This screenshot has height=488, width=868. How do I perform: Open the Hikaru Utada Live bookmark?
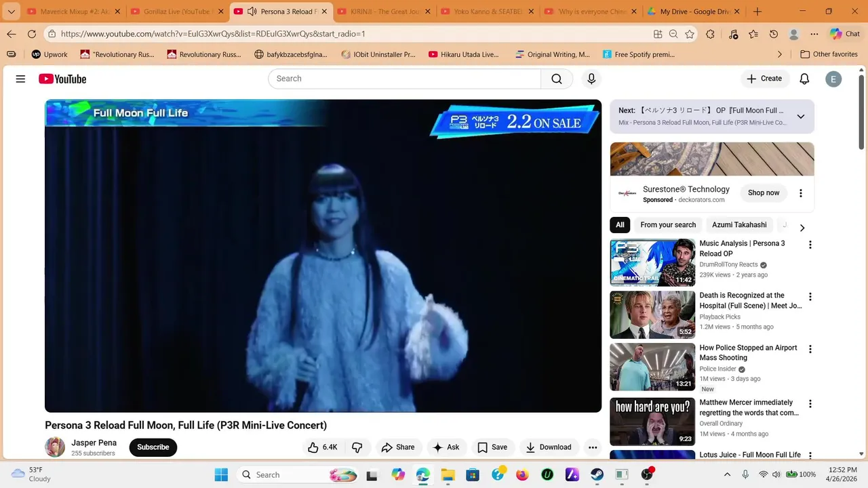pyautogui.click(x=464, y=54)
